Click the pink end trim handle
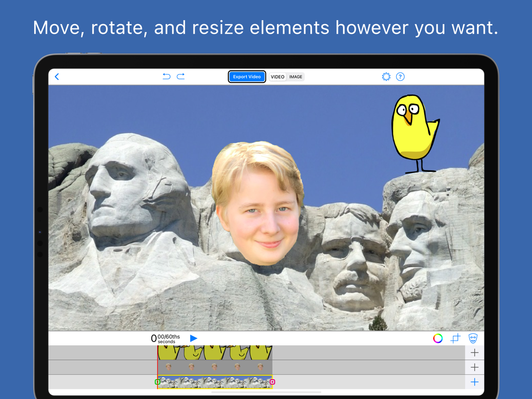 pos(272,382)
